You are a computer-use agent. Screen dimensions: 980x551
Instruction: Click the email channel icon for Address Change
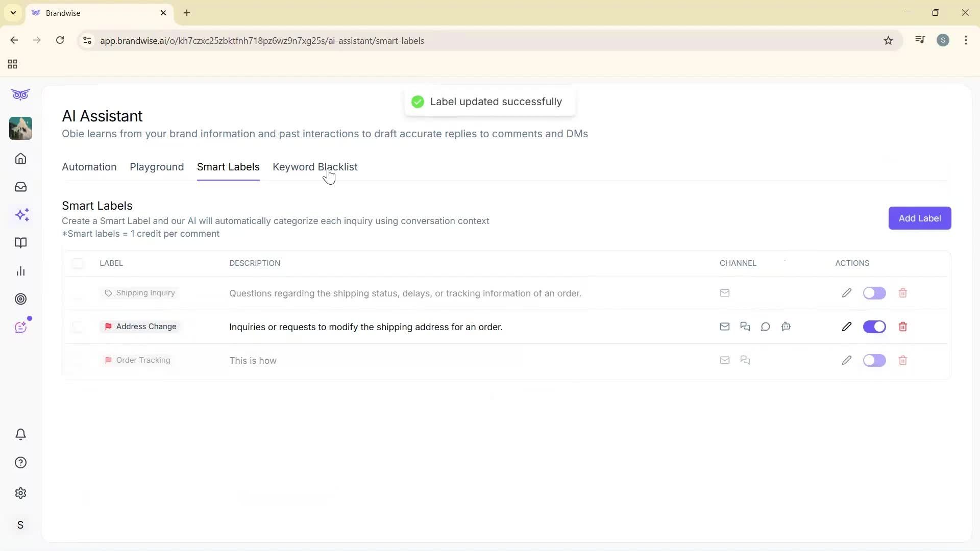[x=724, y=327]
